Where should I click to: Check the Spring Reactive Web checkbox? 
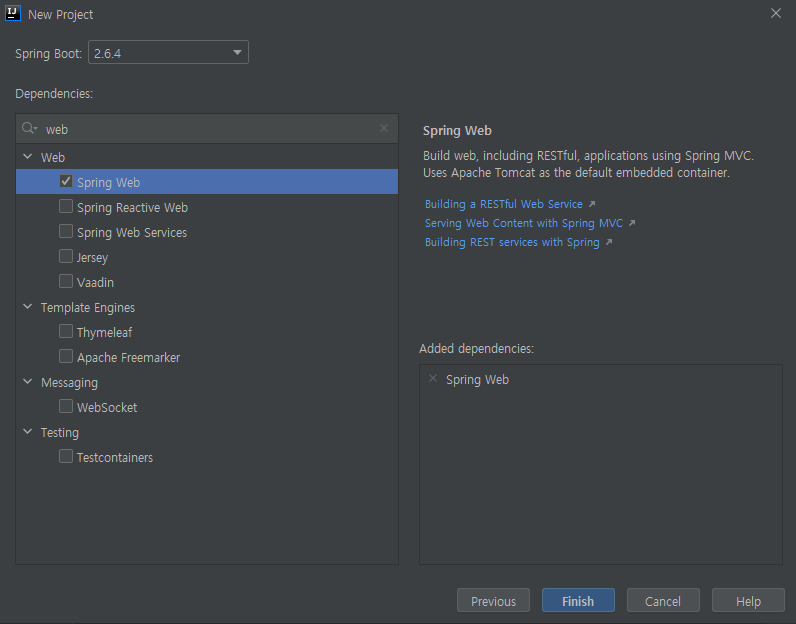click(x=66, y=206)
